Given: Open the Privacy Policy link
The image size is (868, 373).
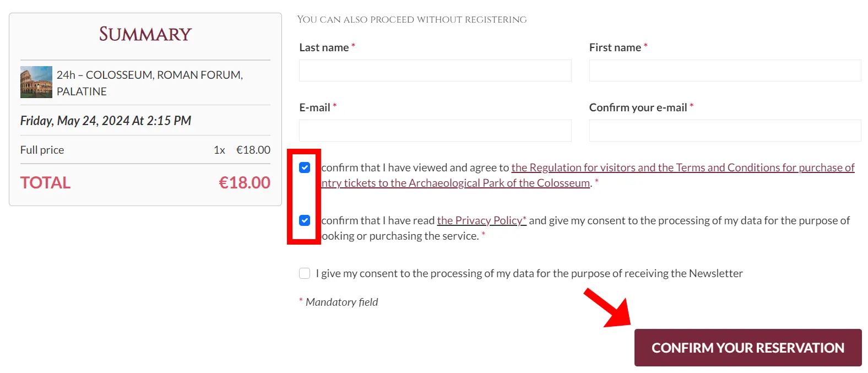Looking at the screenshot, I should (481, 220).
